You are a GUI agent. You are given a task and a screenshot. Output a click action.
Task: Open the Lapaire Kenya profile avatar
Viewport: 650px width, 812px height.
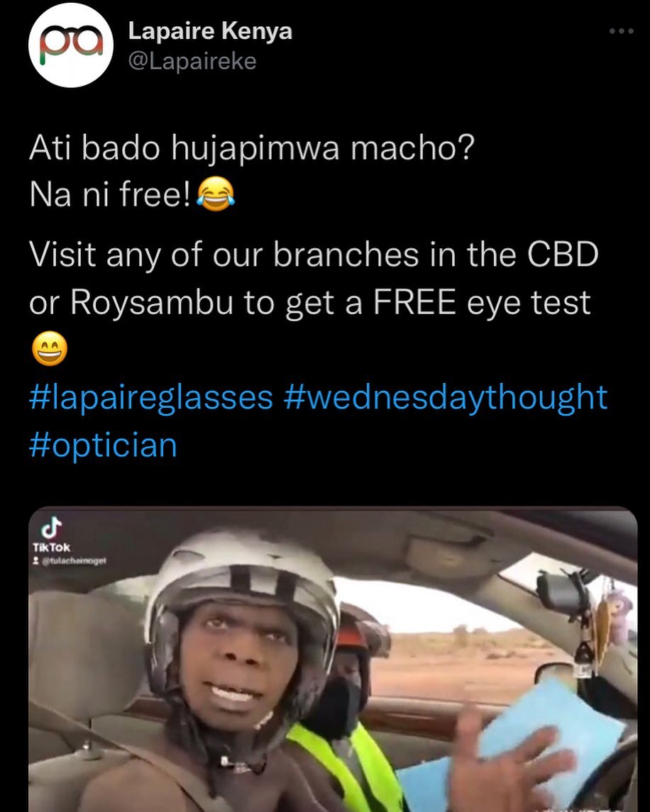71,45
